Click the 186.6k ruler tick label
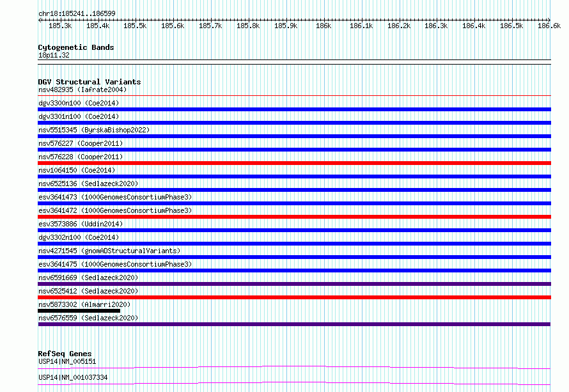Screen dimensions: 569x392 pos(549,26)
